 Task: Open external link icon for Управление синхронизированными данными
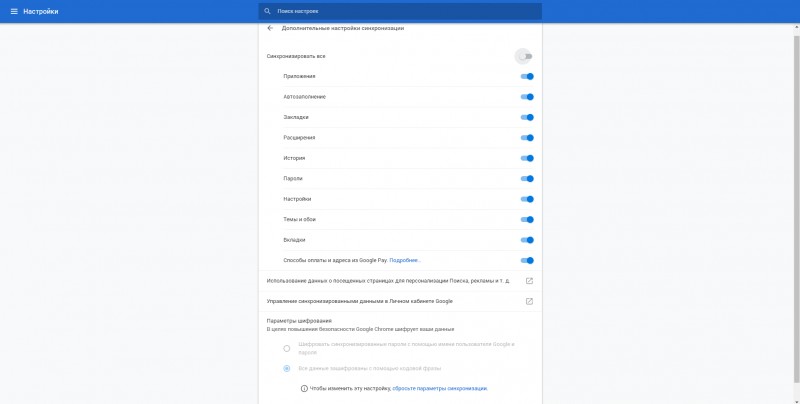(x=529, y=301)
